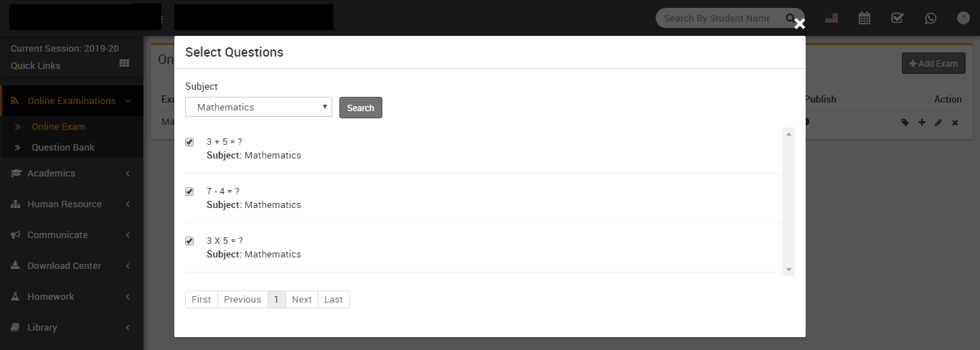Open the task checklist icon in header
Image resolution: width=980 pixels, height=350 pixels.
point(897,18)
